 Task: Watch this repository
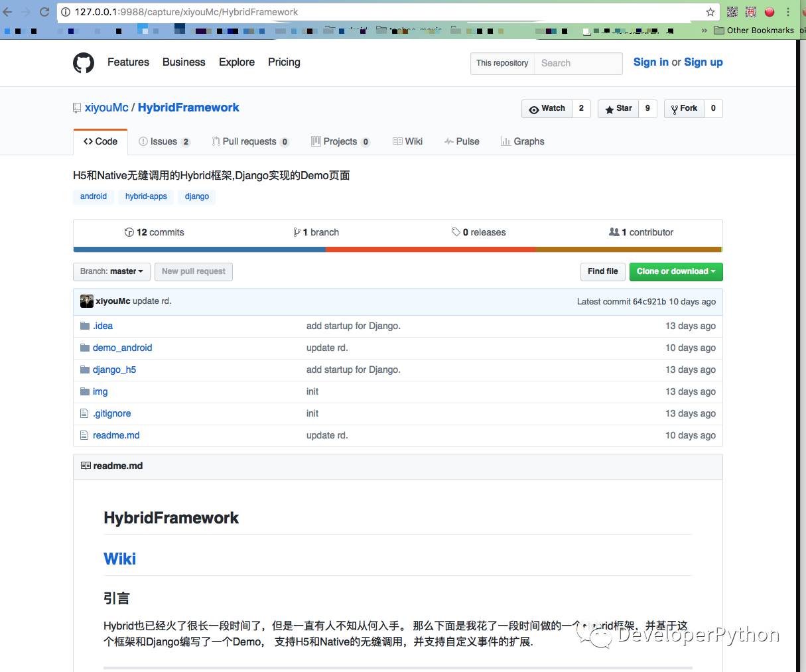coord(547,108)
